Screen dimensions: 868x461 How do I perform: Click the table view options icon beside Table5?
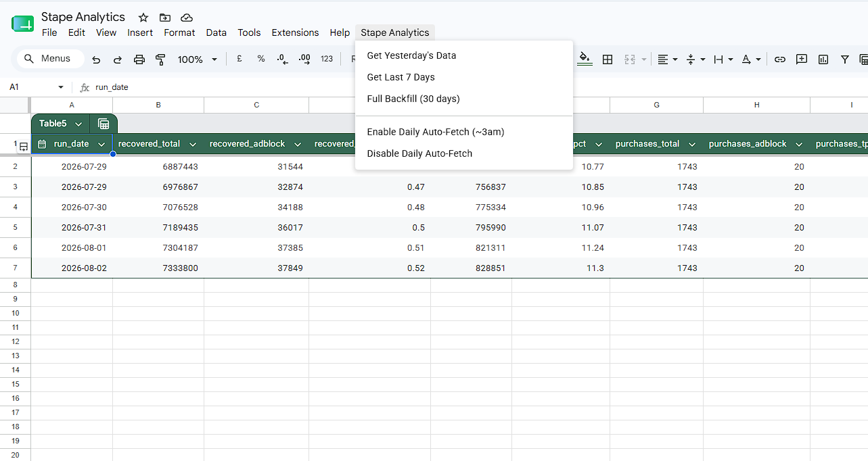(x=104, y=124)
